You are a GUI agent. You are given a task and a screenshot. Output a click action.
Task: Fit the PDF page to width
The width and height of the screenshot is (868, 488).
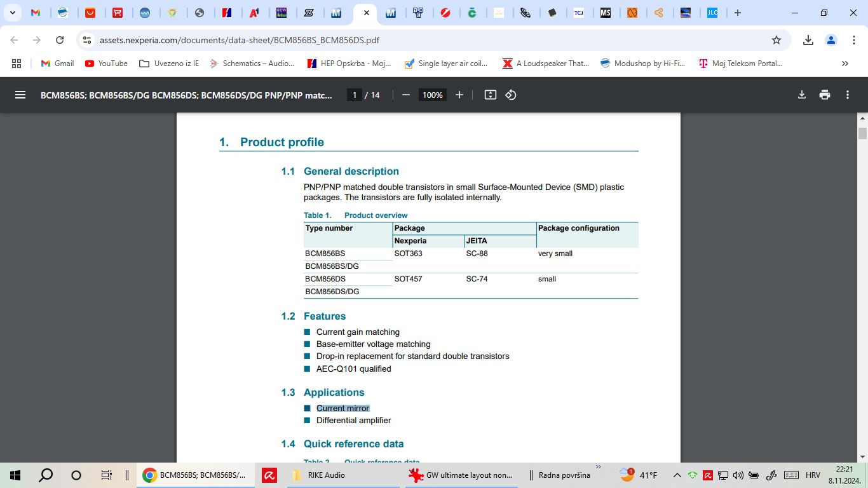(x=490, y=95)
